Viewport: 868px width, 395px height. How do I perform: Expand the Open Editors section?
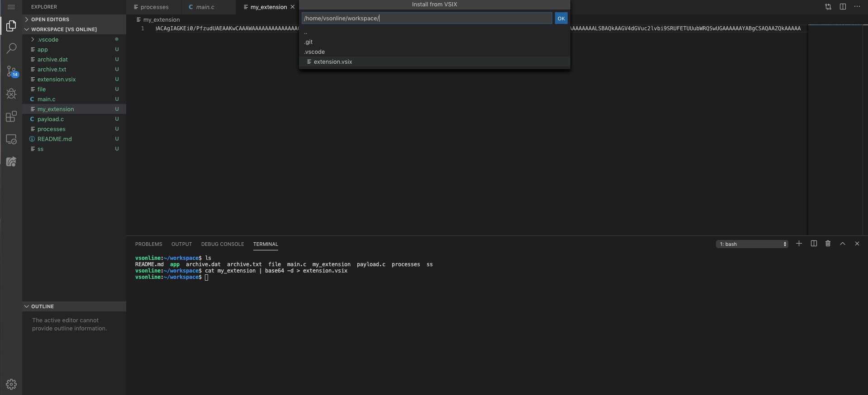click(x=50, y=19)
